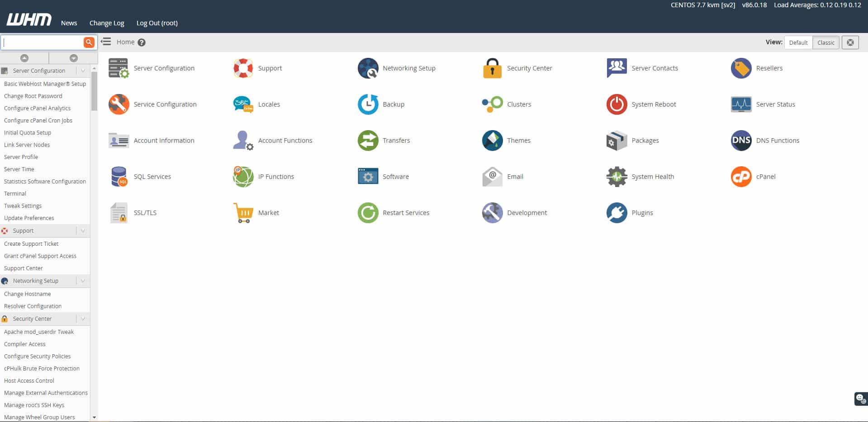The height and width of the screenshot is (422, 868).
Task: Open the SQL Services database icon
Action: point(119,177)
